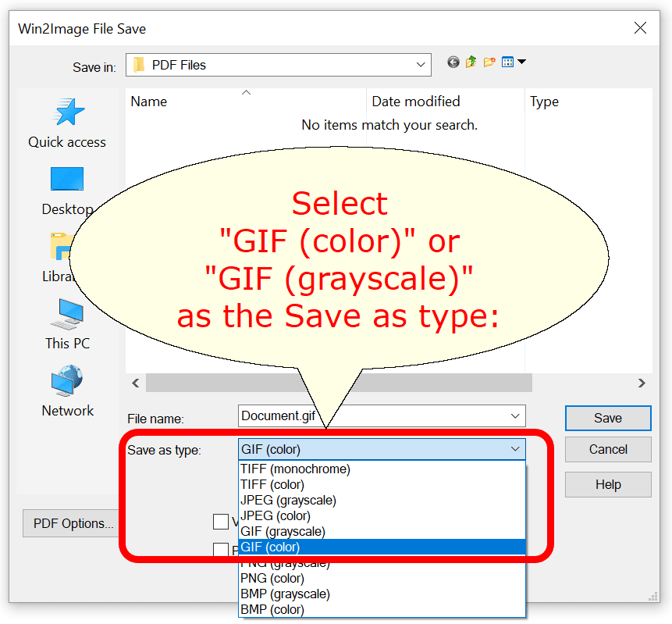The image size is (672, 624).
Task: Create a new folder with the toolbar icon
Action: pyautogui.click(x=489, y=62)
